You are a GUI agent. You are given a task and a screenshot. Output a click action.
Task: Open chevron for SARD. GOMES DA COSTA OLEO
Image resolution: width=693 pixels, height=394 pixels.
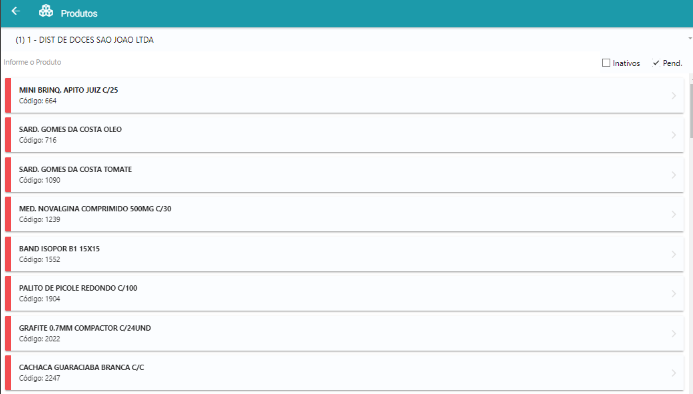(x=674, y=135)
